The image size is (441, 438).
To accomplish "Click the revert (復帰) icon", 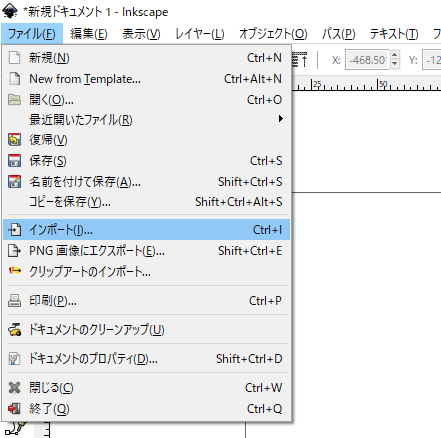I will coord(14,140).
